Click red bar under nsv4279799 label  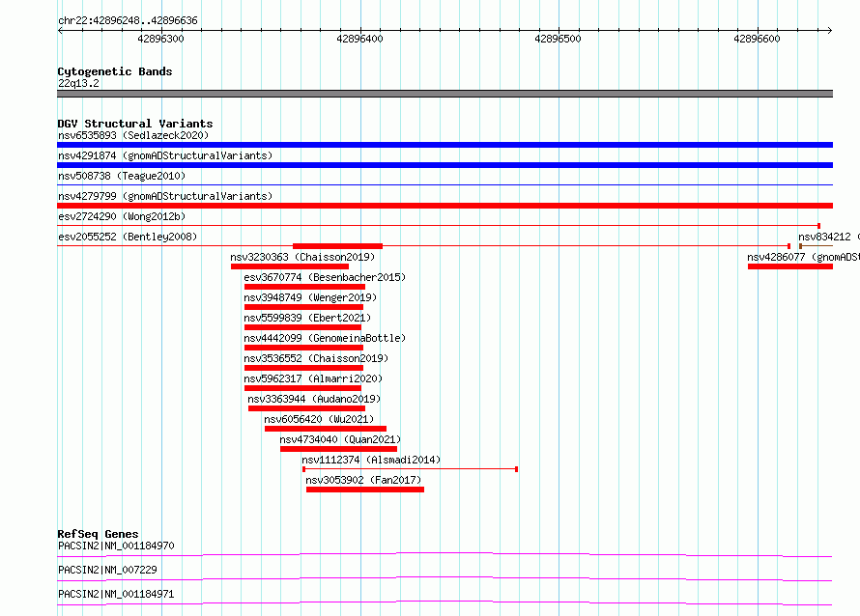click(444, 206)
